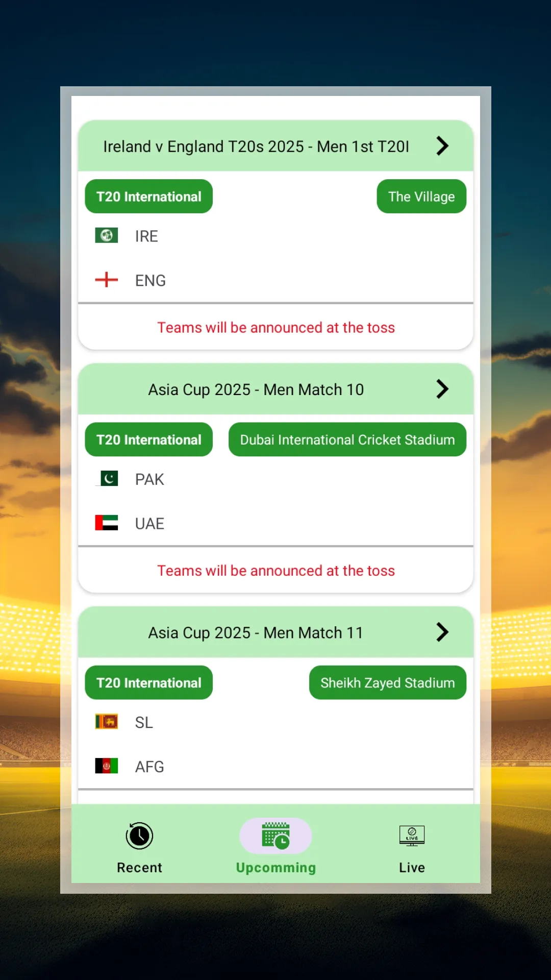Tap the Upcoming calendar icon
551x980 pixels.
coord(275,836)
